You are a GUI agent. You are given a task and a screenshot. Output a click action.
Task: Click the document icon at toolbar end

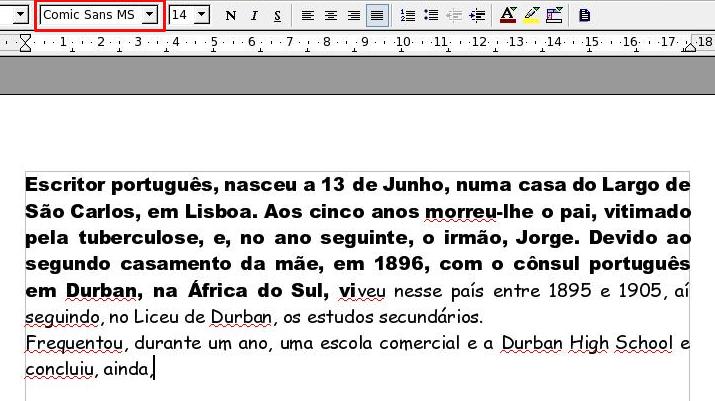[585, 16]
